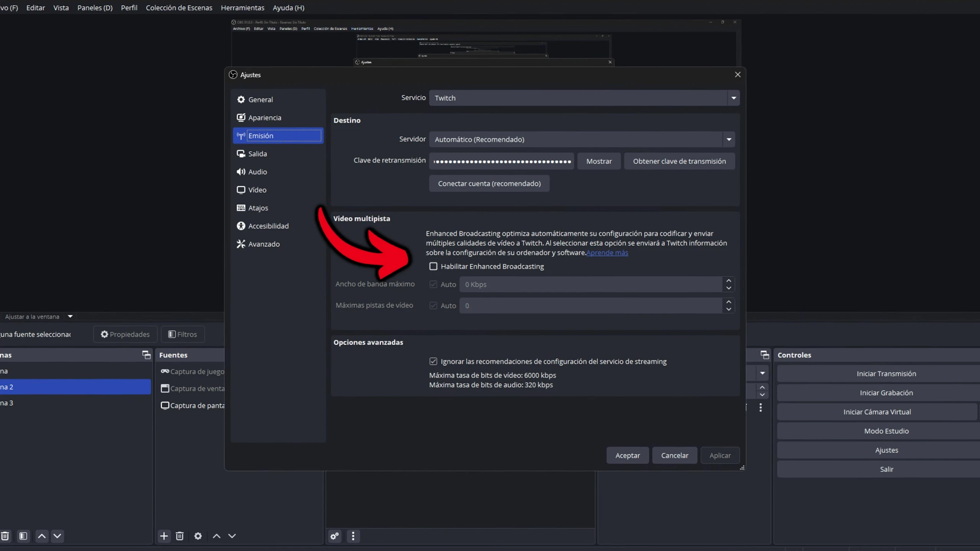Click the OBS logo in Ajustes title bar
This screenshot has width=980, height=551.
233,75
